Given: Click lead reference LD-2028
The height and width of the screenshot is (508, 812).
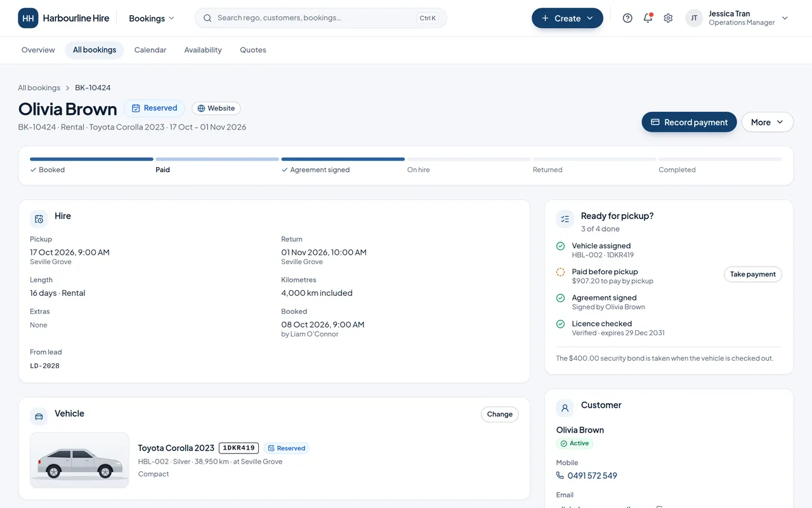Looking at the screenshot, I should (x=44, y=366).
